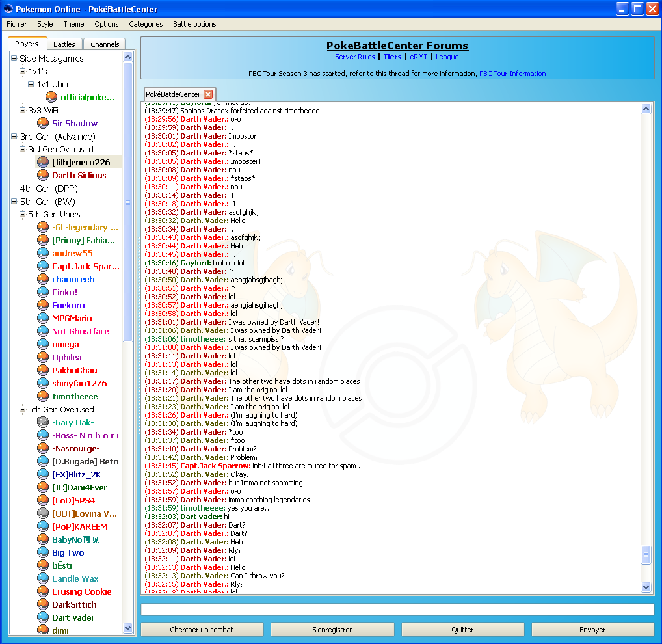Click the Quitter button
This screenshot has width=662, height=644.
463,630
